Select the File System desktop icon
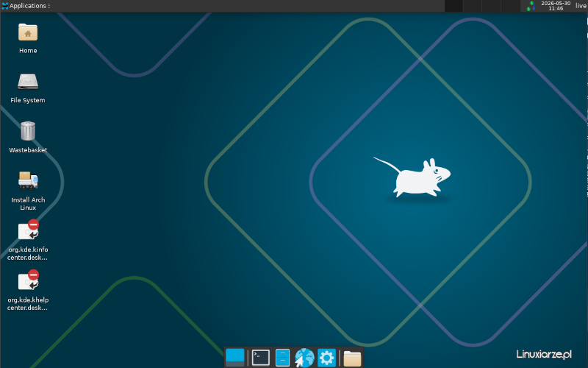Image resolution: width=588 pixels, height=368 pixels. pyautogui.click(x=28, y=82)
